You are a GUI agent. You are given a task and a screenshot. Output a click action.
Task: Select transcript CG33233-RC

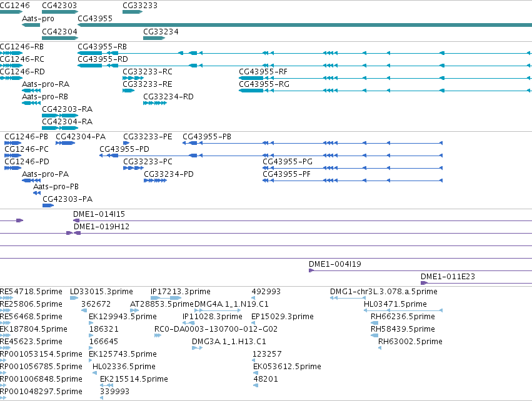148,72
